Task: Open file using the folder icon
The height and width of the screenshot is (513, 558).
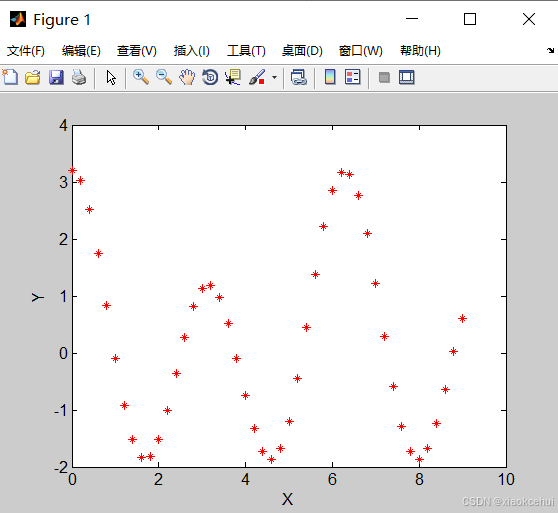Action: 33,77
